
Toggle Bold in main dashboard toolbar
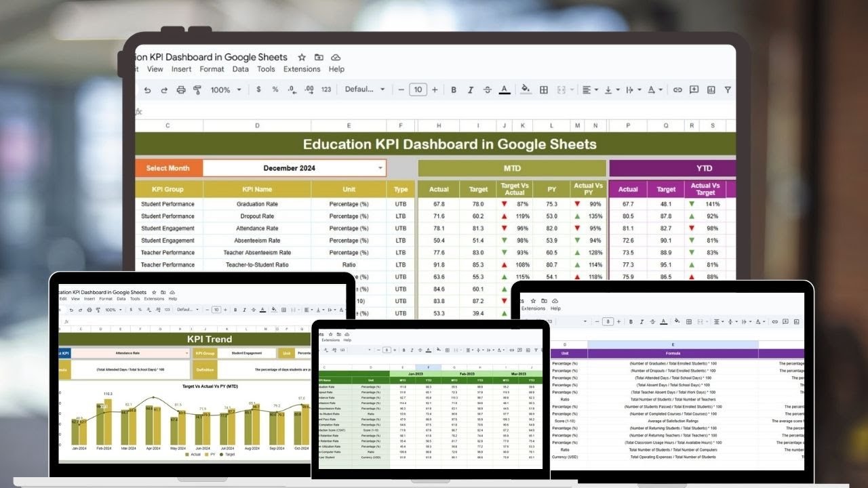453,89
